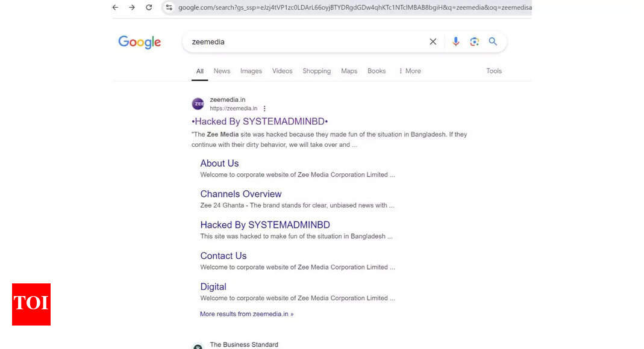Open the Maps tab
This screenshot has height=349, width=644.
[x=349, y=71]
